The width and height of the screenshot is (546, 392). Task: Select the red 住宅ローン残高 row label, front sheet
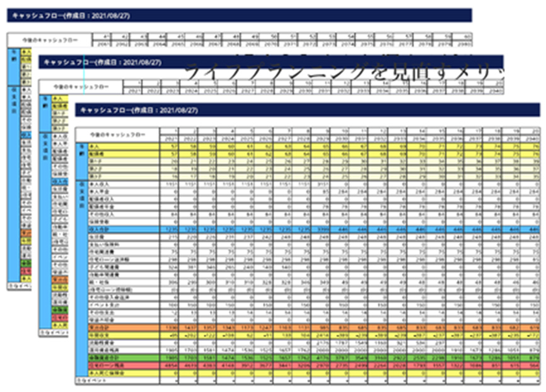click(x=124, y=366)
